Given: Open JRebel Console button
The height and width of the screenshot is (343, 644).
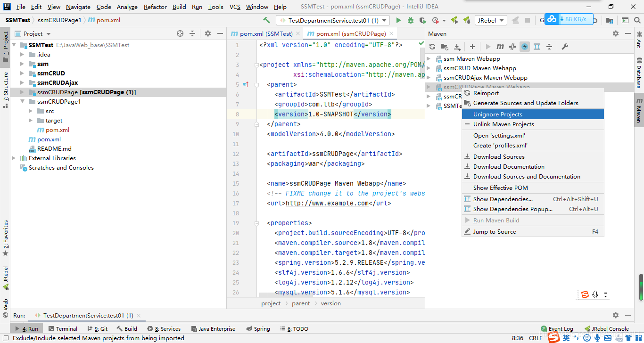Looking at the screenshot, I should [x=606, y=328].
